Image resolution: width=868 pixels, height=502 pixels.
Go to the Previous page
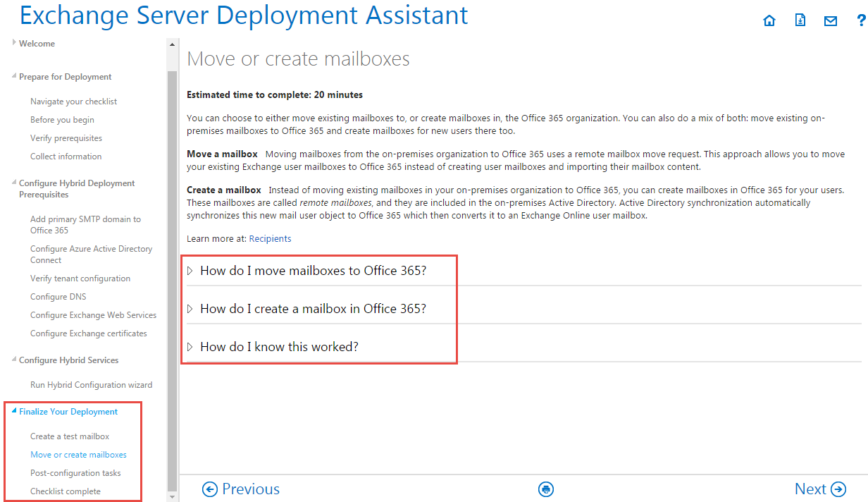pyautogui.click(x=241, y=489)
